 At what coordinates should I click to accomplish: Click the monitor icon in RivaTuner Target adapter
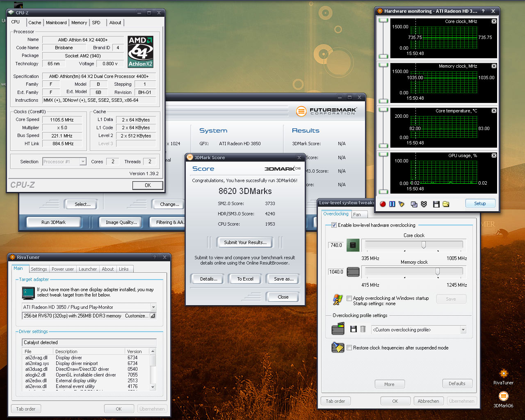[28, 293]
